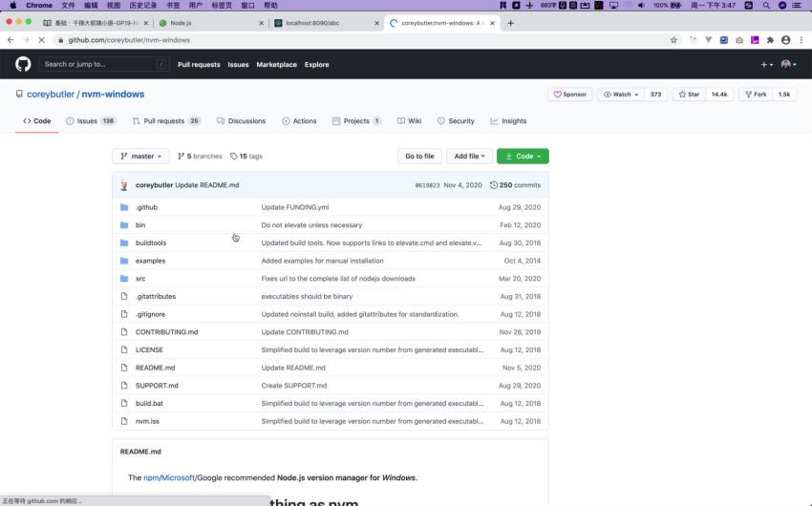Open macOS Control Center list icon
812x506 pixels.
point(797,5)
